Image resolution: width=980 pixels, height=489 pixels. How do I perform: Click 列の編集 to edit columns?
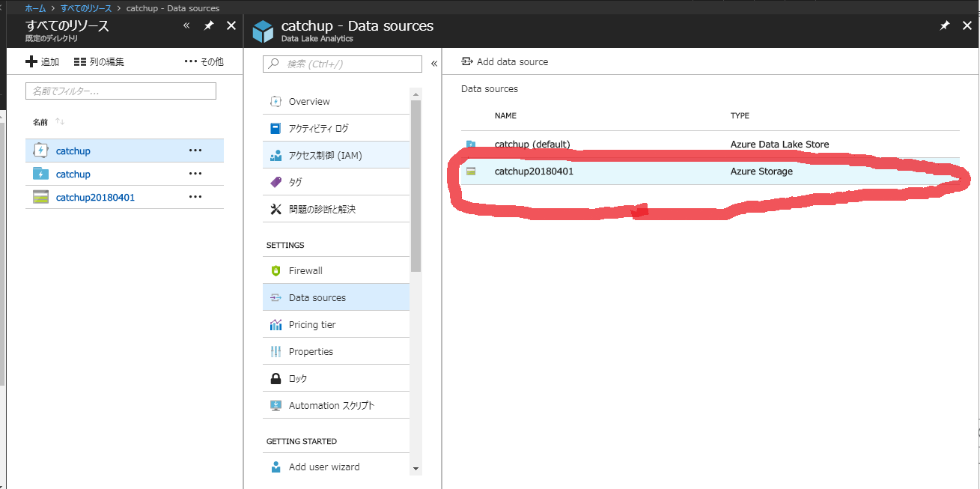97,61
